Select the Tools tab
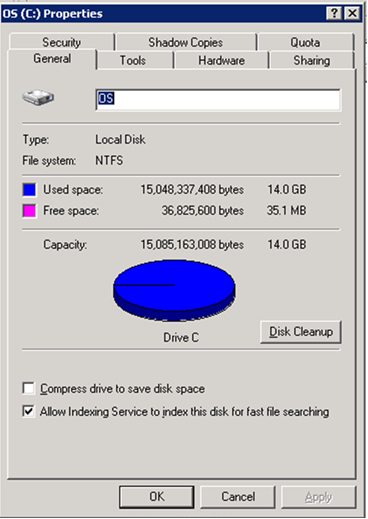Image resolution: width=368 pixels, height=519 pixels. 133,60
